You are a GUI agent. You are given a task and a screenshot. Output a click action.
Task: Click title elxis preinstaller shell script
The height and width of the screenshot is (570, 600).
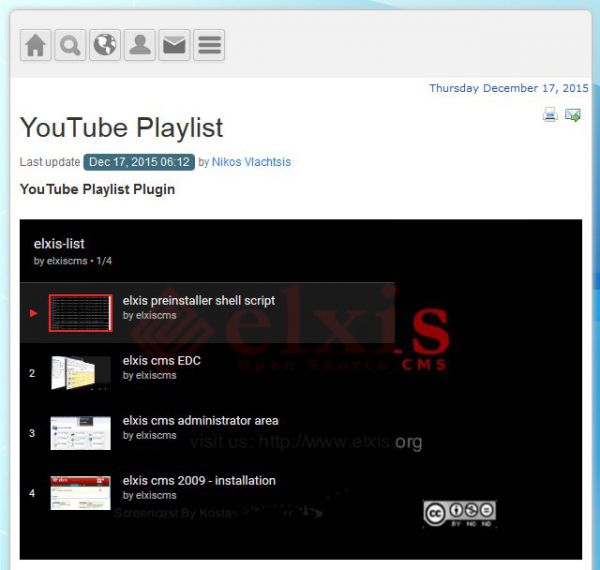coord(199,301)
